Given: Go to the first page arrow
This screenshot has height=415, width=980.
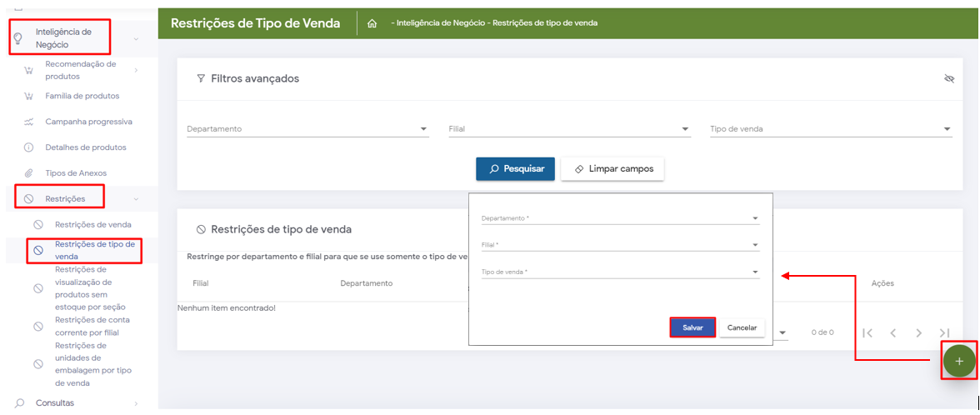Looking at the screenshot, I should (867, 332).
